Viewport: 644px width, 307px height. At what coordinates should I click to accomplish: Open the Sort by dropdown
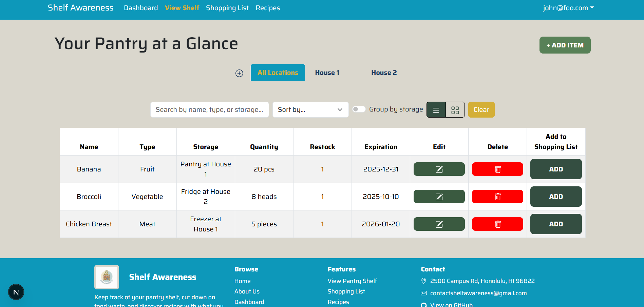click(310, 109)
